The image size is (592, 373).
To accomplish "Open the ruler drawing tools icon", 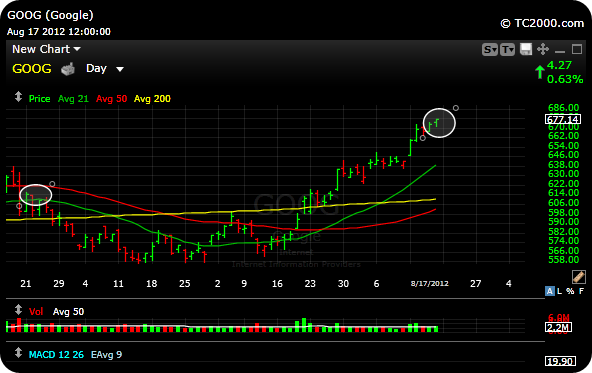I will click(579, 277).
